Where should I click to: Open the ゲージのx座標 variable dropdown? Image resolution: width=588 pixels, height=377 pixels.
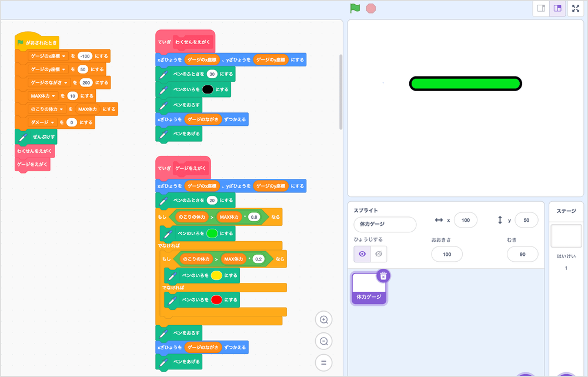63,56
